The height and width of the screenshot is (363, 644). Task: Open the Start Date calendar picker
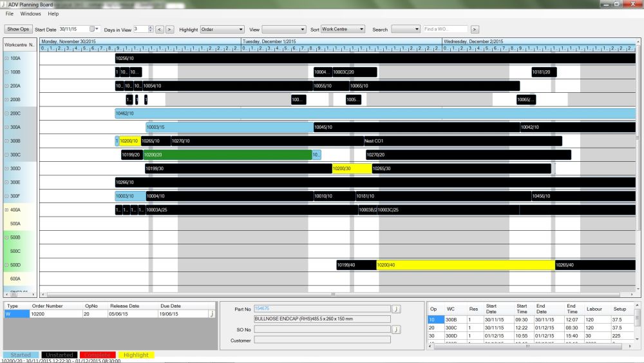coord(95,29)
